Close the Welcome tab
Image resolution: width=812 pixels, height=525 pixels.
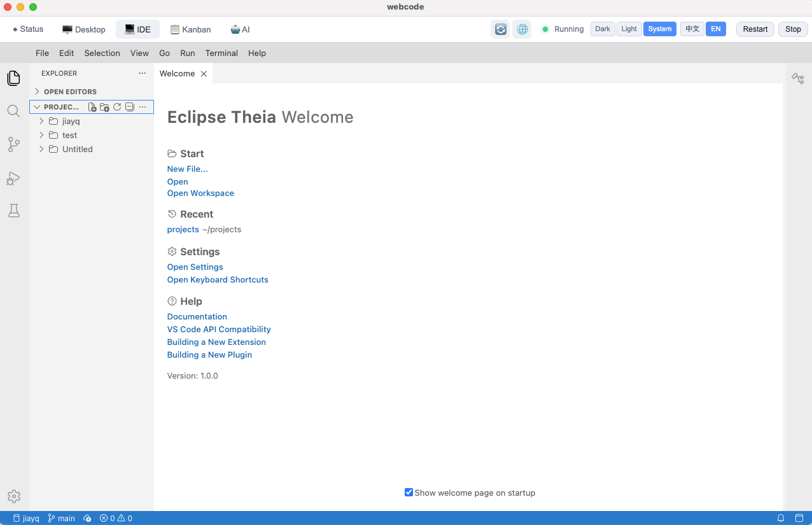204,74
